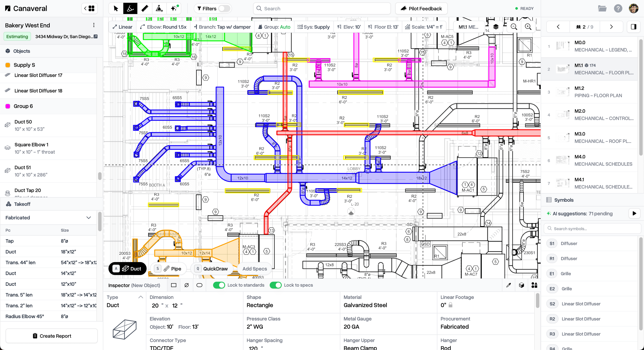644x350 pixels.
Task: Select the ruler measure tool
Action: point(145,8)
